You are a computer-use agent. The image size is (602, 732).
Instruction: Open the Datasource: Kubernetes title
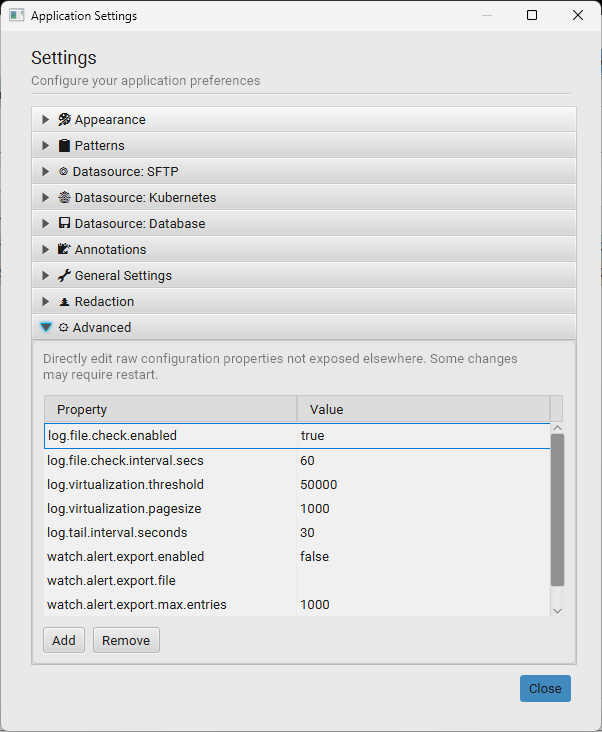click(145, 198)
